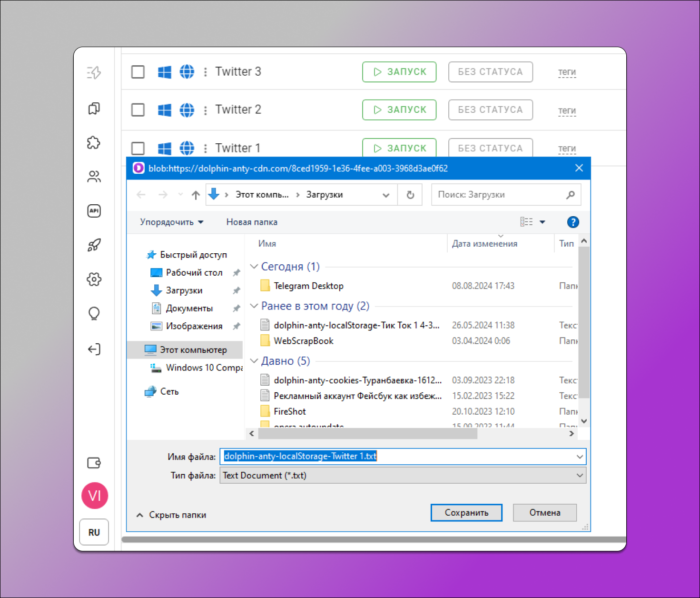The width and height of the screenshot is (700, 598).
Task: Launch Twitter 3 with ЗАПУСК button
Action: (x=399, y=72)
